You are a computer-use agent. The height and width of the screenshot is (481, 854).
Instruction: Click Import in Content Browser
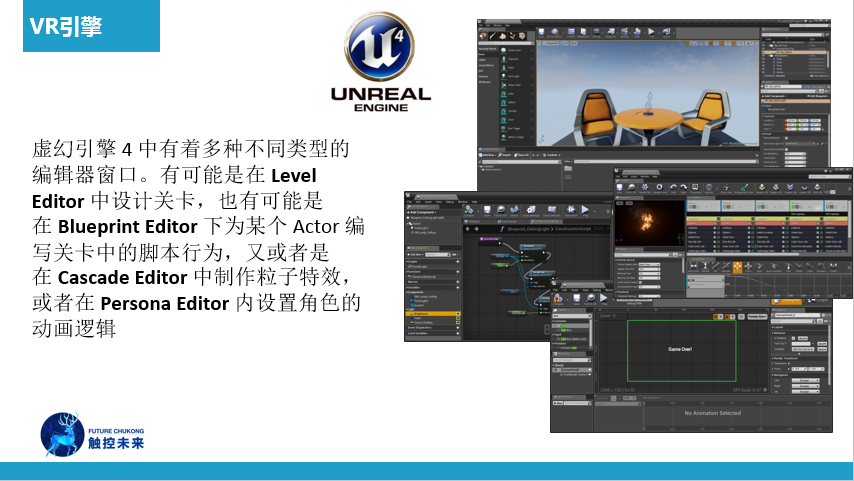(504, 155)
